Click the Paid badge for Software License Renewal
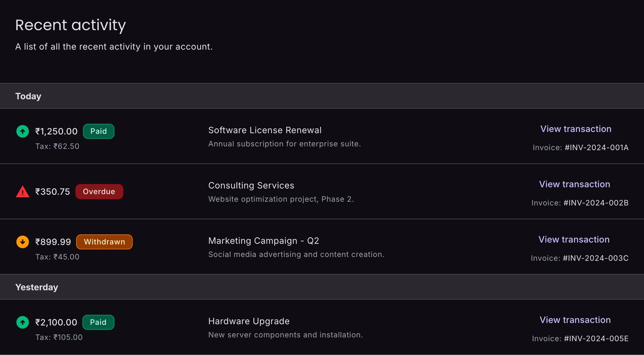Viewport: 644px width, 355px height. coord(99,131)
